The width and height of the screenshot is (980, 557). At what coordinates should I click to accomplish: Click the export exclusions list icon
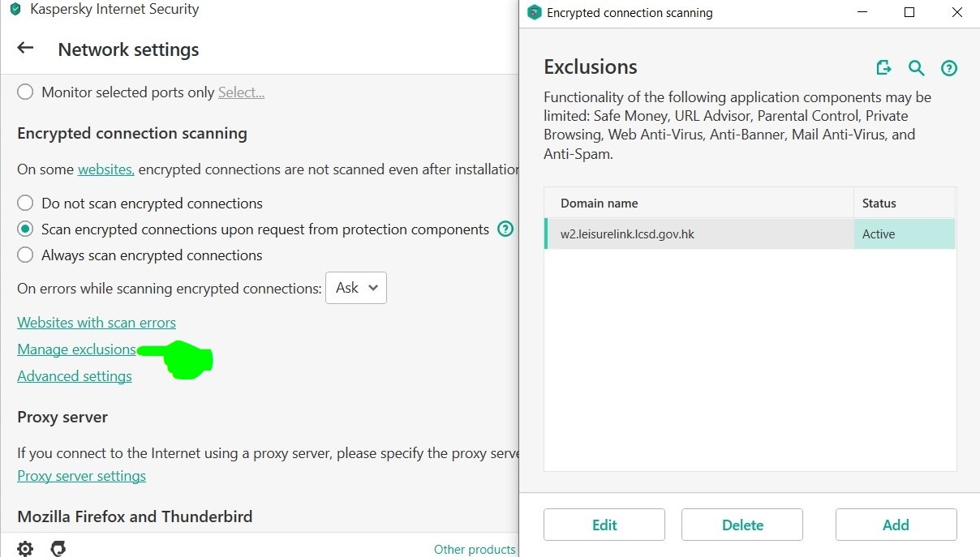[x=883, y=68]
